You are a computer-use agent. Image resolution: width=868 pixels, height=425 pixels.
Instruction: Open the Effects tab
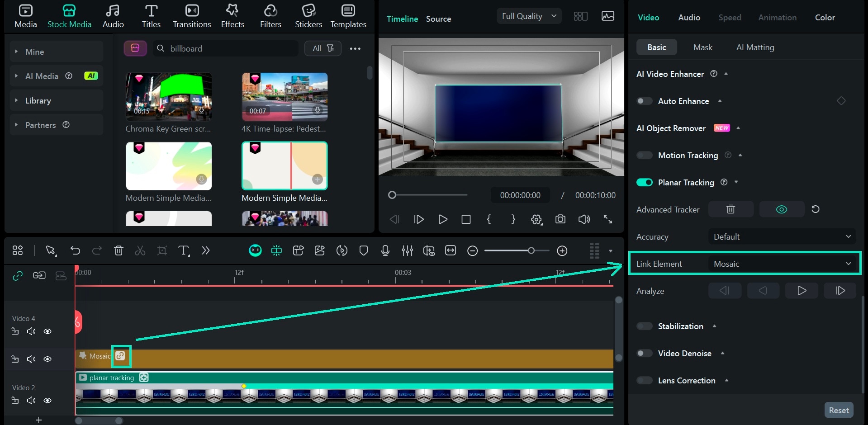pyautogui.click(x=232, y=16)
